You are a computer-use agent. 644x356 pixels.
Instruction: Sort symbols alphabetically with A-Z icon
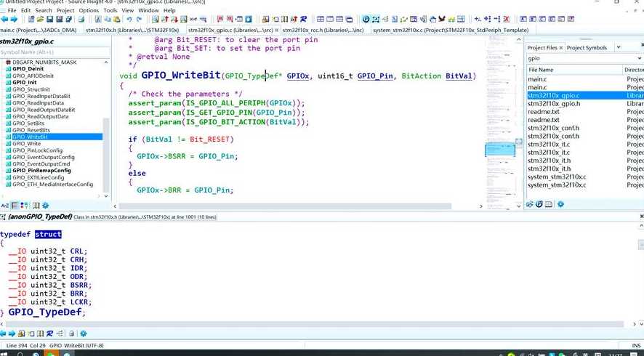tap(5, 206)
